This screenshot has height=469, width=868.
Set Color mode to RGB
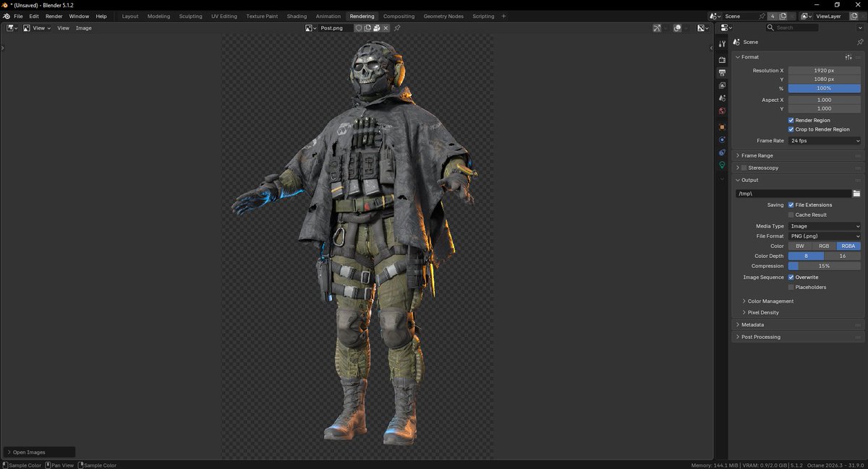(824, 246)
